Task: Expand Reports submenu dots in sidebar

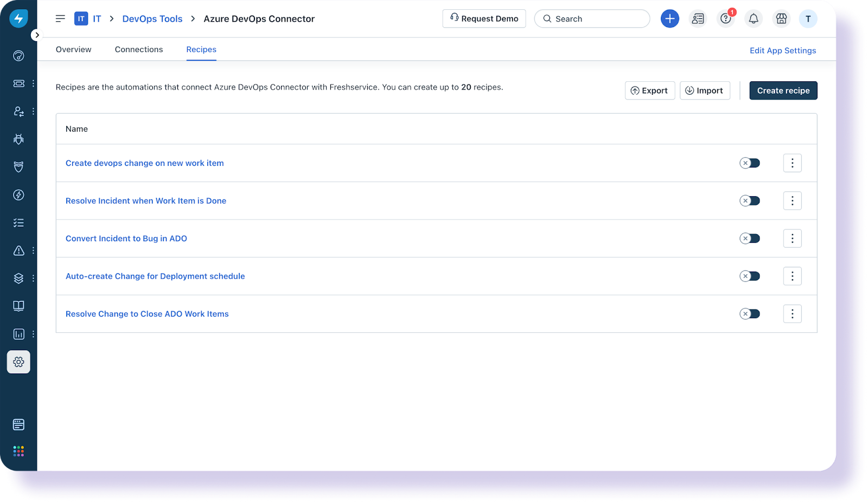Action: click(x=34, y=334)
